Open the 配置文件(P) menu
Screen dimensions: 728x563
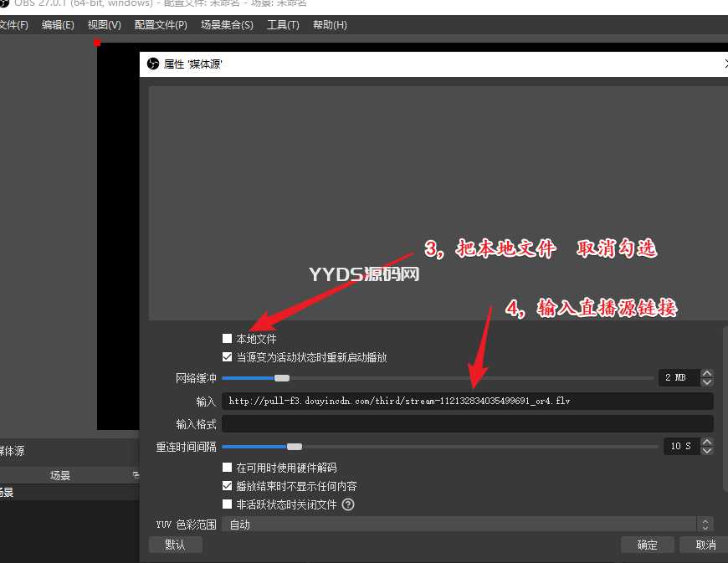[161, 25]
